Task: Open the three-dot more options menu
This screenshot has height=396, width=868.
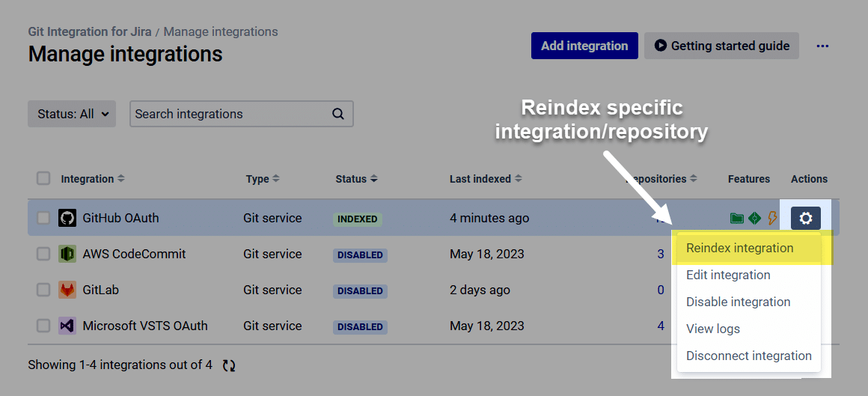Action: coord(822,46)
